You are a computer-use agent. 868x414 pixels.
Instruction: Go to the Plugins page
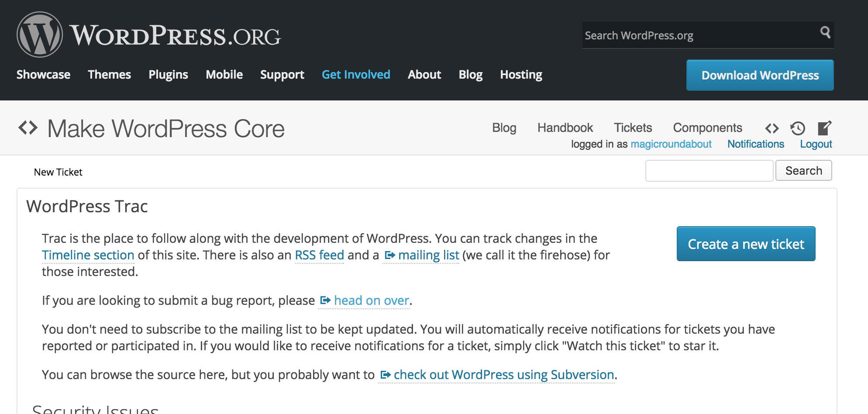[x=168, y=75]
